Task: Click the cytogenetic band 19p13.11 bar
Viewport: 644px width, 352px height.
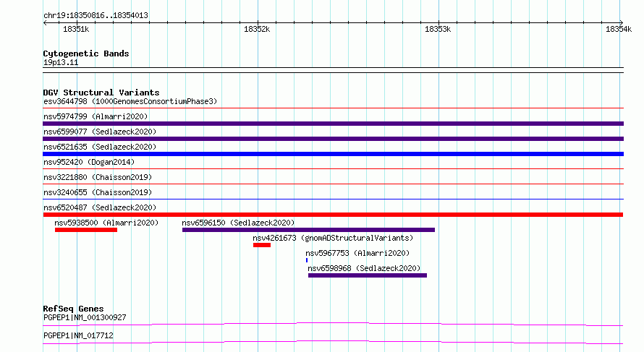Action: [x=333, y=70]
